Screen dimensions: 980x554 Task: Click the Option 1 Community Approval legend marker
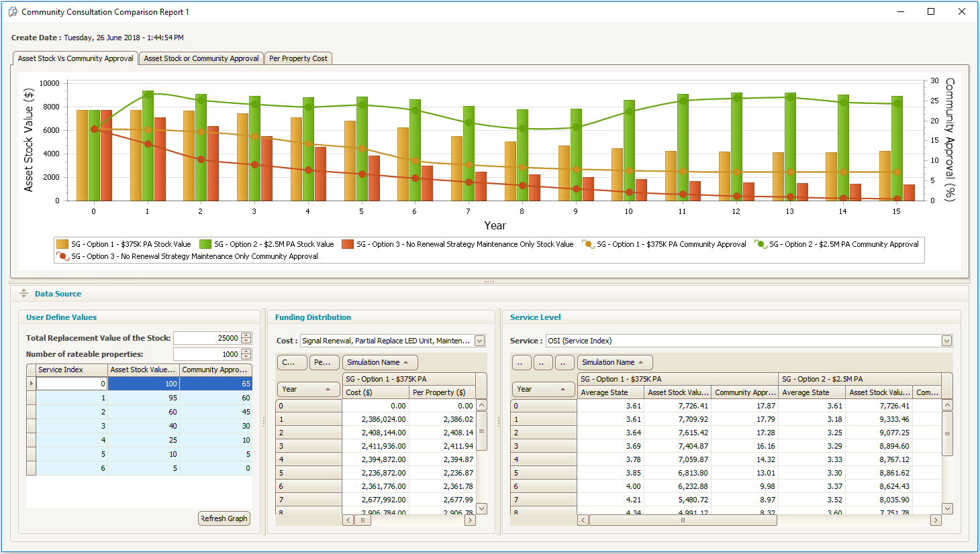point(588,245)
